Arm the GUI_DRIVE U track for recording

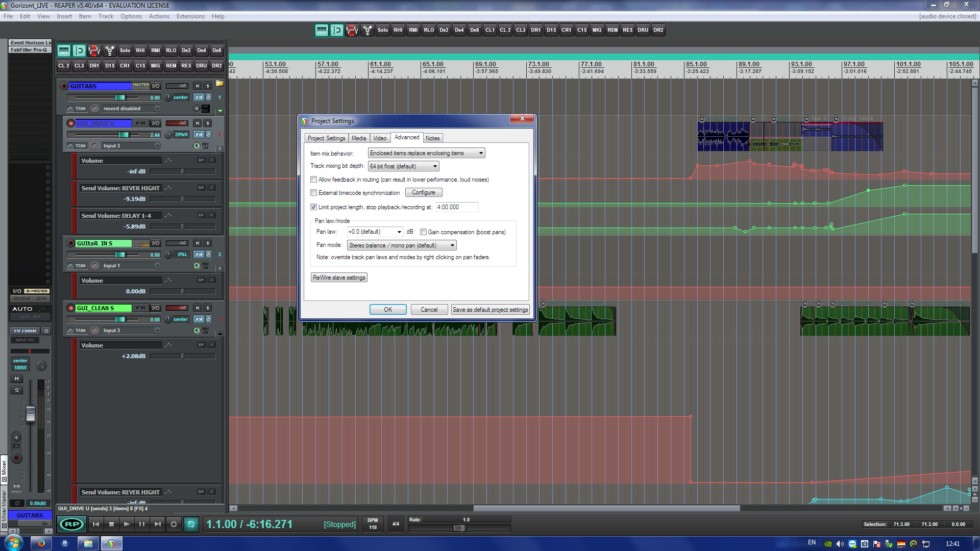tap(71, 123)
